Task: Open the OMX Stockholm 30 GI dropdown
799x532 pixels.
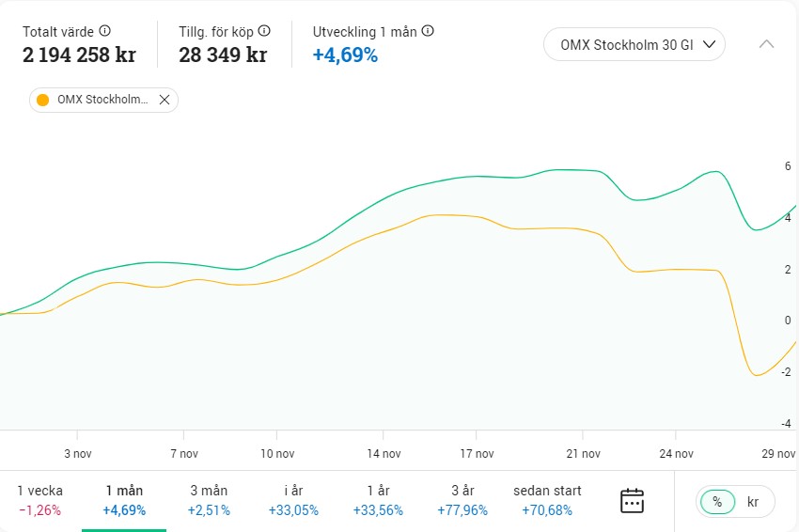Action: 634,44
